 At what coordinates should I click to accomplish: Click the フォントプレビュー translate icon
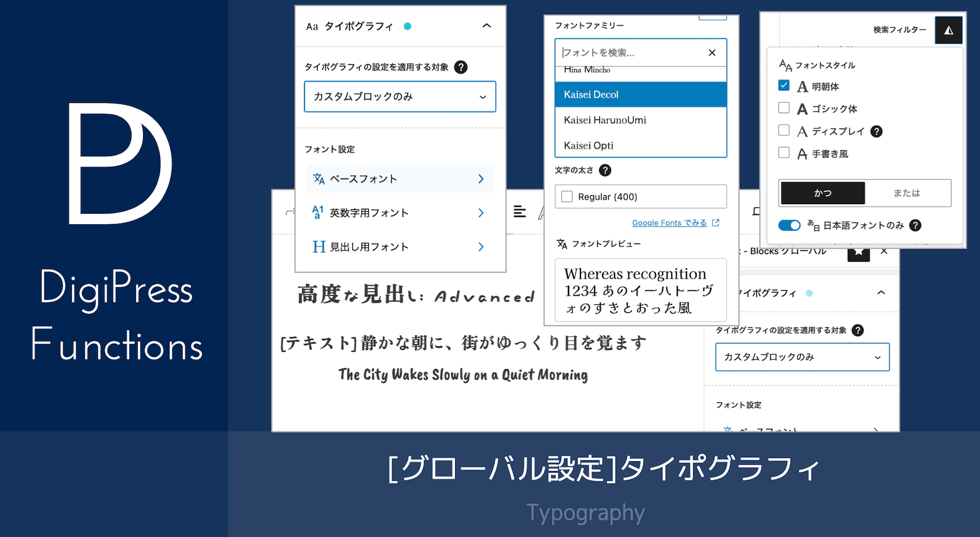click(562, 244)
